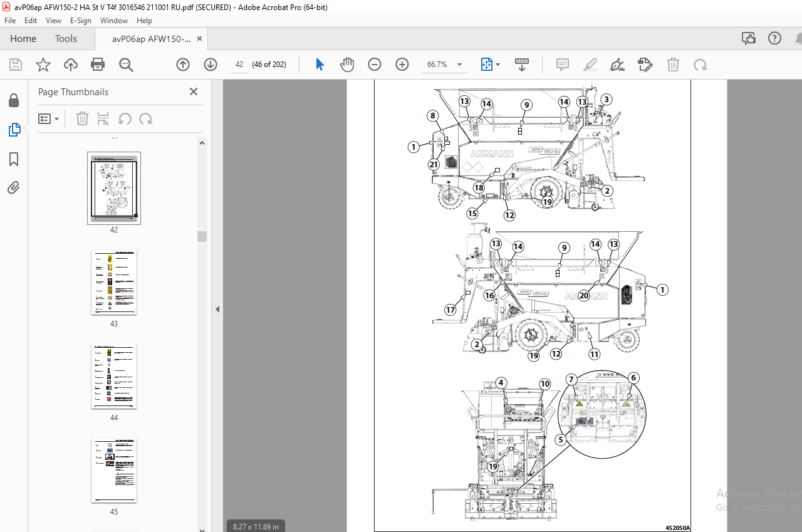Open the Attachments paperclip panel
Viewport: 802px width, 532px height.
pos(14,188)
